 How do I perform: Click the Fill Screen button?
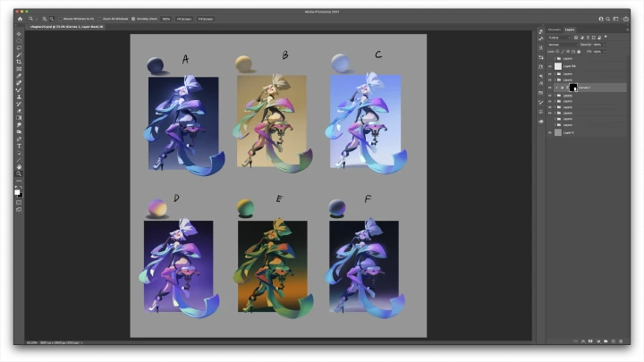[x=206, y=18]
